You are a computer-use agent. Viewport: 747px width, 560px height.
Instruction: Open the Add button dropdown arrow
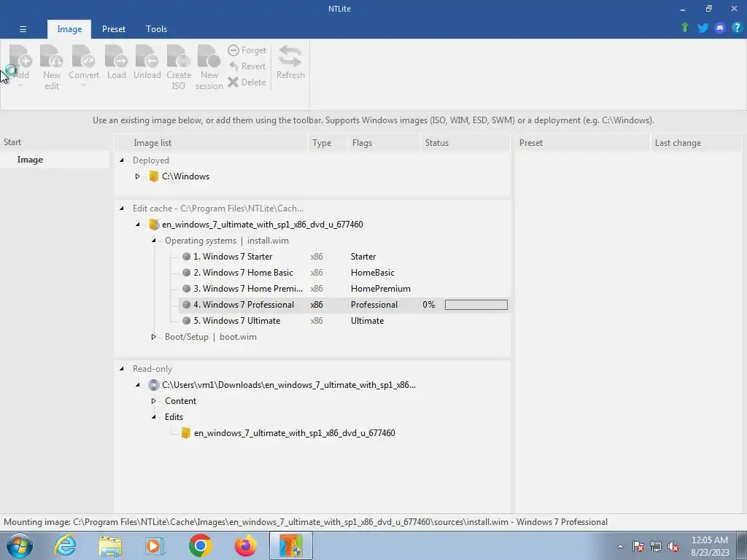20,86
